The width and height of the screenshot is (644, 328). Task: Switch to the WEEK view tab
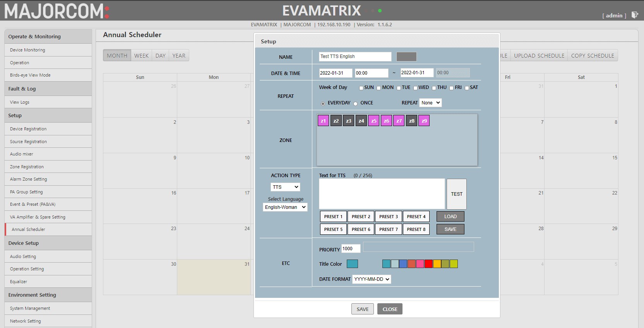(x=141, y=56)
